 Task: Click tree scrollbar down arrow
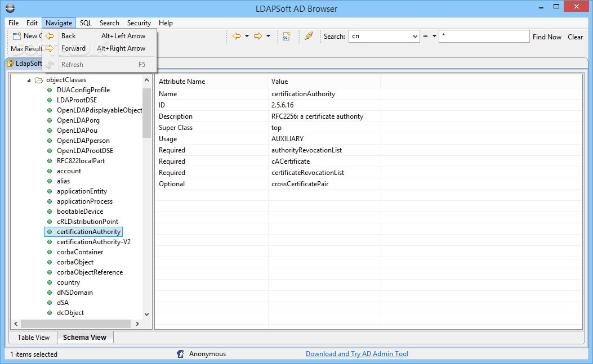[x=147, y=314]
